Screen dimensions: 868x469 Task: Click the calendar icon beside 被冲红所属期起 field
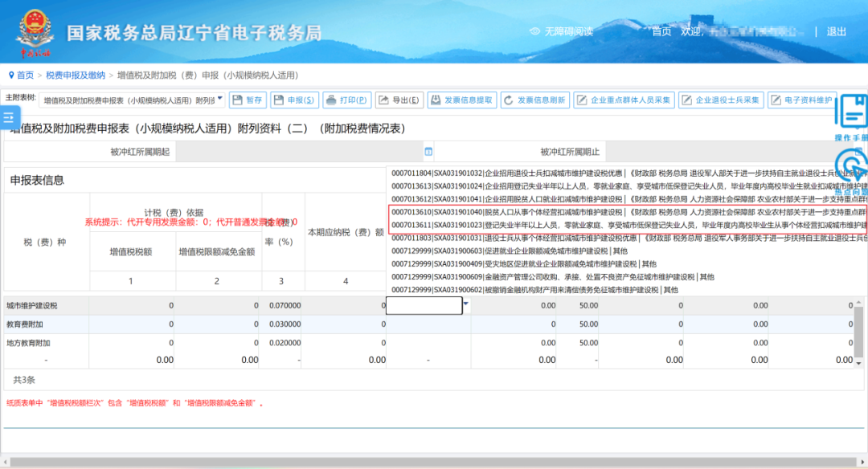click(428, 152)
